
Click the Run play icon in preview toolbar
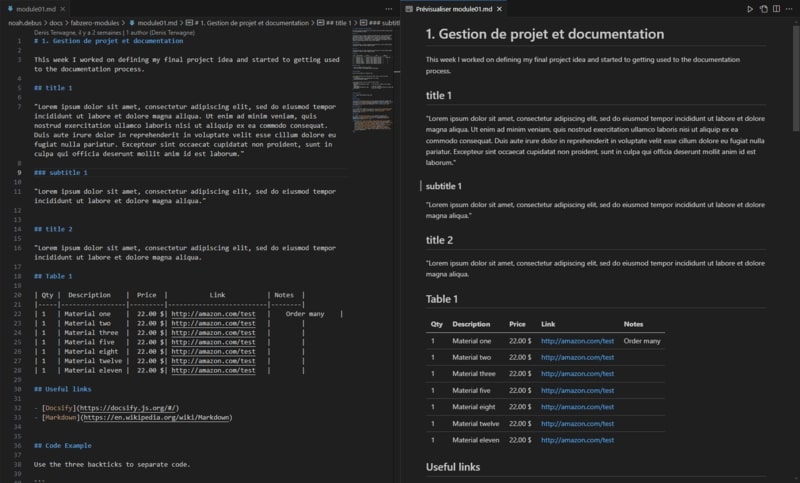(x=750, y=9)
